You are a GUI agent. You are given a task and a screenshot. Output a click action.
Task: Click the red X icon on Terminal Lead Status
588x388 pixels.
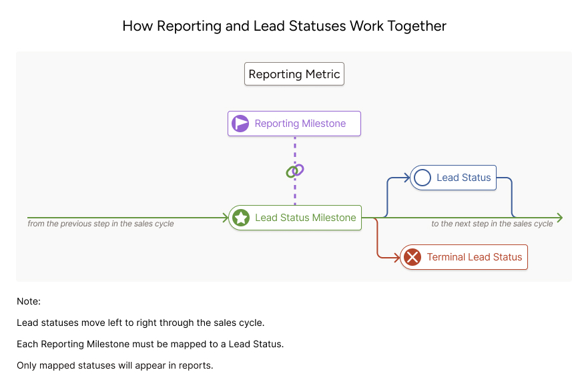(x=413, y=257)
